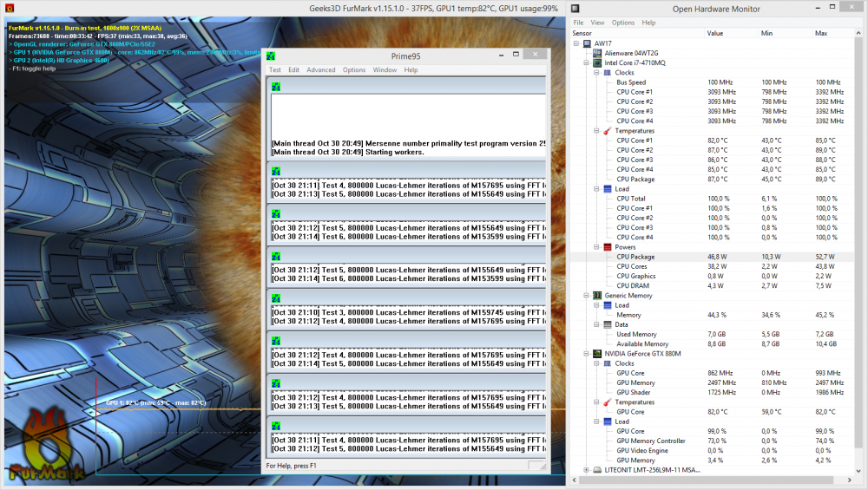Select the Alienware 04WT2G motherboard icon
This screenshot has height=490, width=868.
(x=596, y=53)
